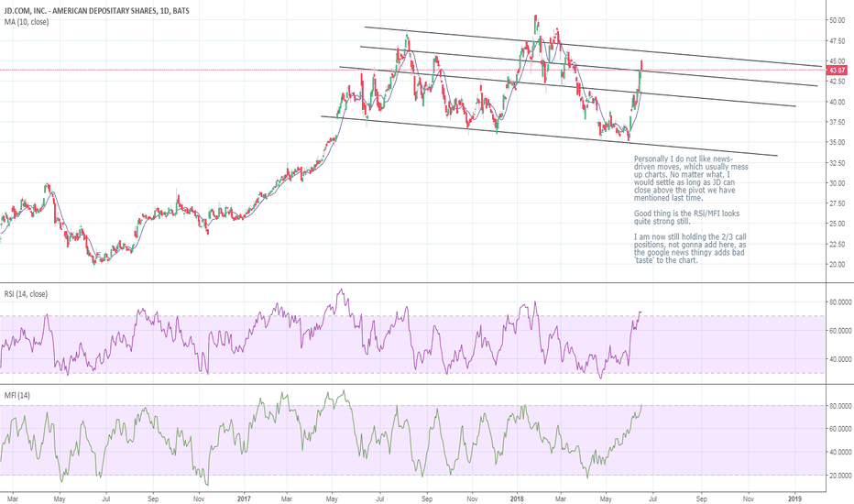This screenshot has width=854, height=504.
Task: Select the 'Personally I do not like news-driven moves' note
Action: pyautogui.click(x=691, y=179)
